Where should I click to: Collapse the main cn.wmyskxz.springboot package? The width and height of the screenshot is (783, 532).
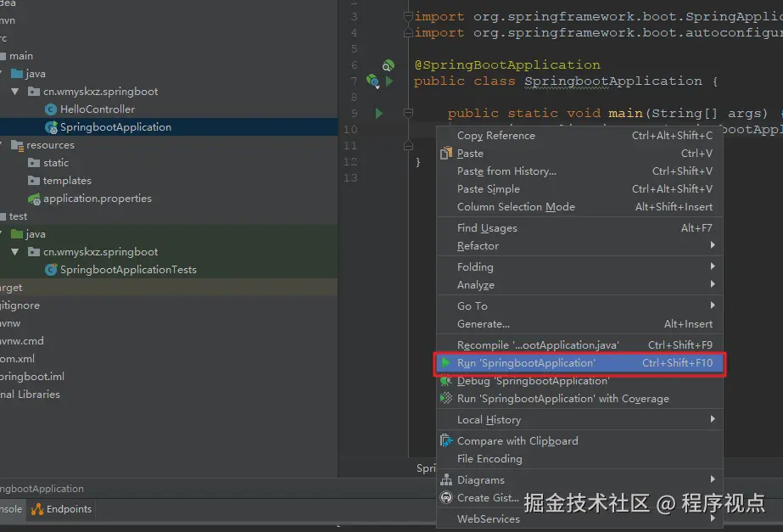pyautogui.click(x=15, y=92)
